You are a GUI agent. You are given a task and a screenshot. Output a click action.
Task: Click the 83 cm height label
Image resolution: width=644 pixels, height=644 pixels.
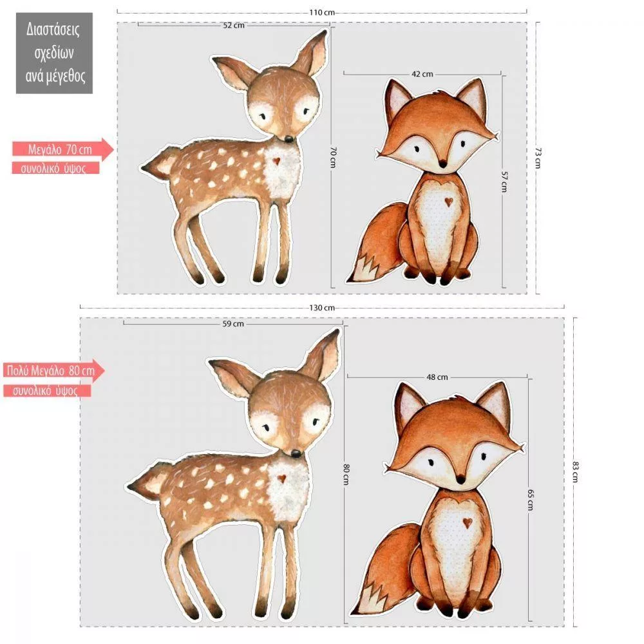point(575,472)
